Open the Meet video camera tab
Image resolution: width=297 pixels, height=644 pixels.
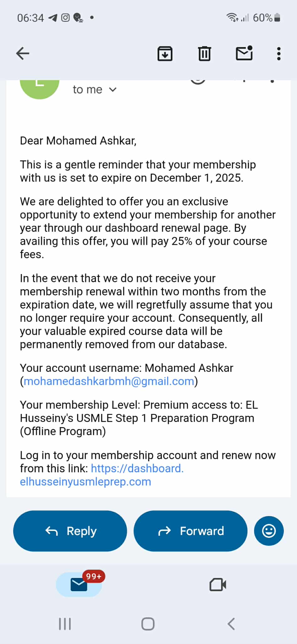(218, 585)
